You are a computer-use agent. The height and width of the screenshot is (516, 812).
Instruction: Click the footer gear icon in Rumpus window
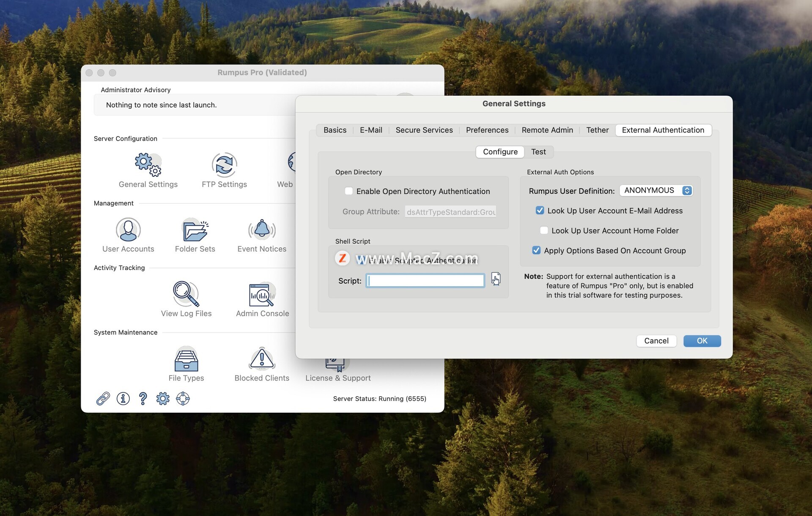[x=163, y=398]
